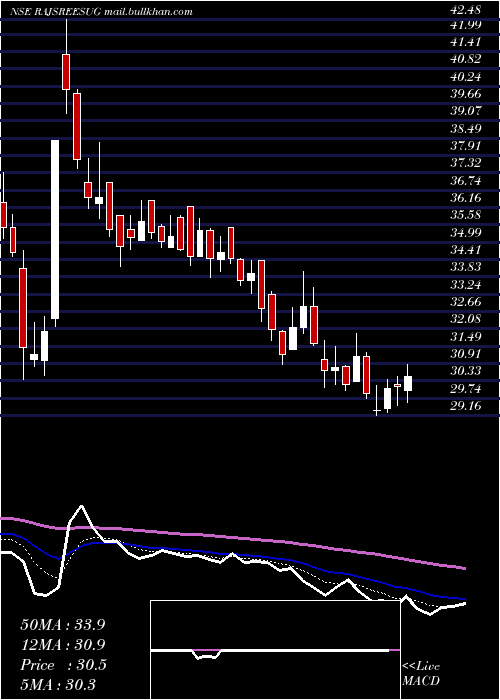Click the 5MA : 30.3 value

58,684
